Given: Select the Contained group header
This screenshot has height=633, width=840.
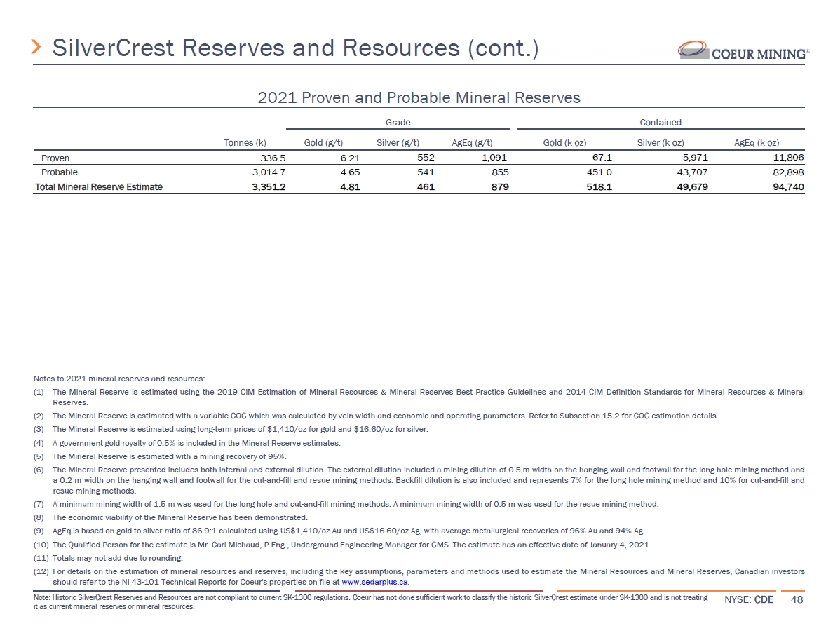Looking at the screenshot, I should click(x=661, y=122).
